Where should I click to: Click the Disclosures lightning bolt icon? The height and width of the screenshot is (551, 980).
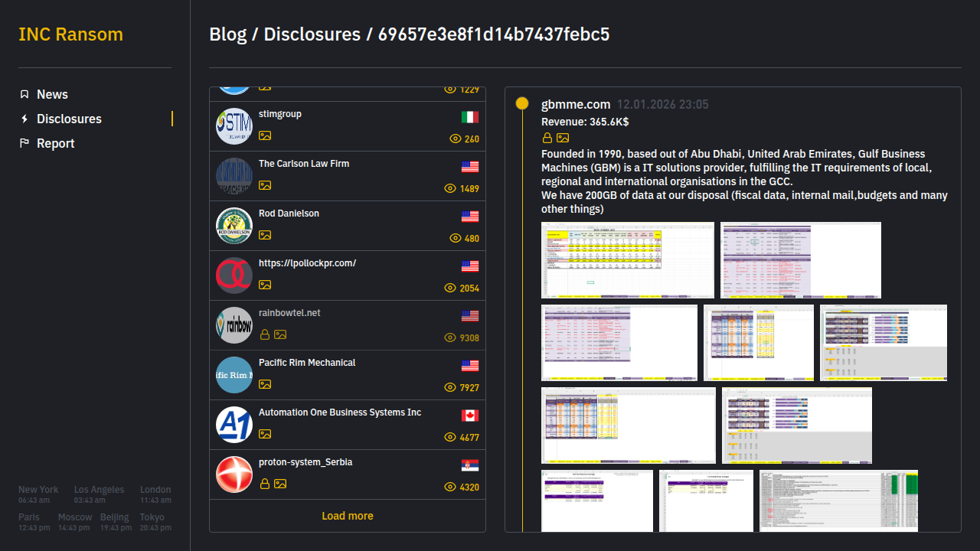click(x=24, y=119)
